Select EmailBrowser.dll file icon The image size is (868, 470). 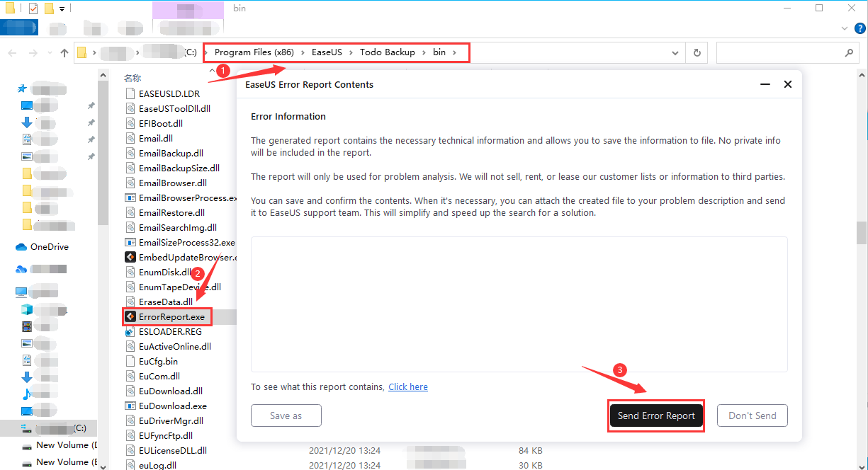coord(130,183)
